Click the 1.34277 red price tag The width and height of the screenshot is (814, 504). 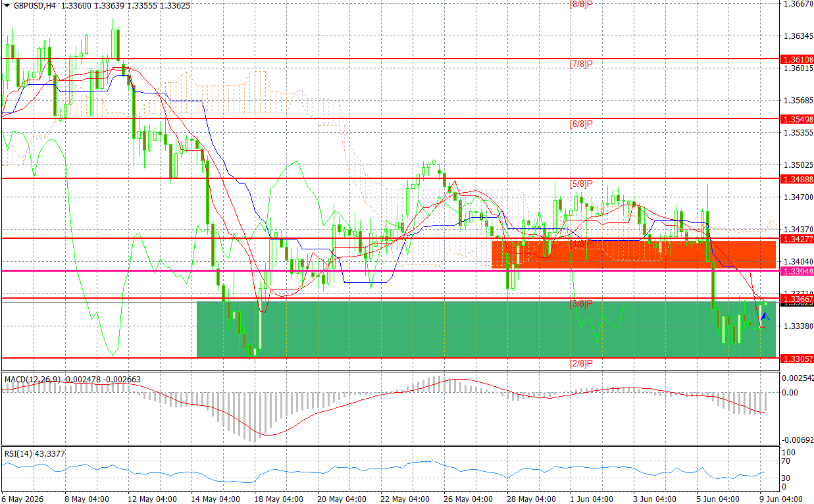tap(798, 238)
